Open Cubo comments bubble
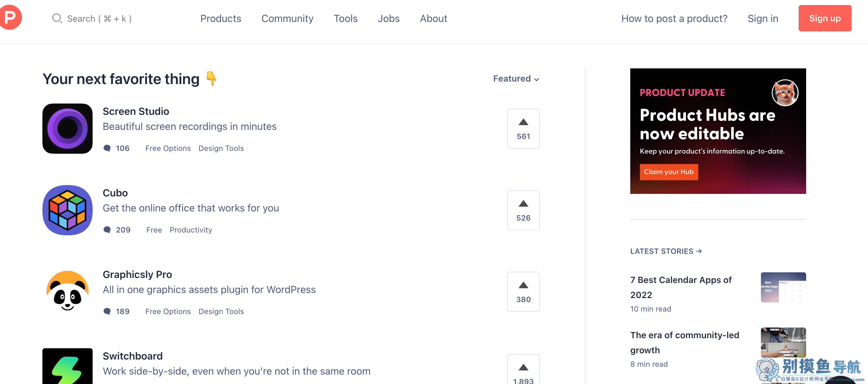 click(x=107, y=230)
